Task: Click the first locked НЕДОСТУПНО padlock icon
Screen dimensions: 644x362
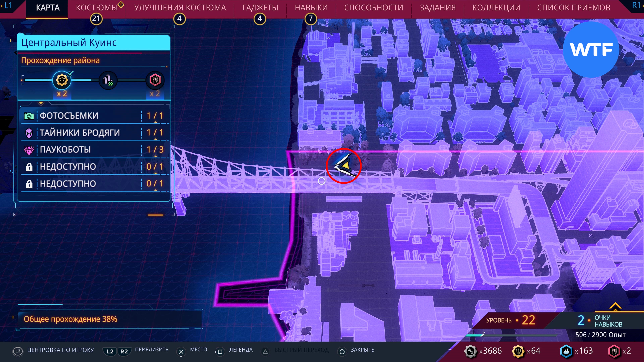Action: tap(29, 167)
